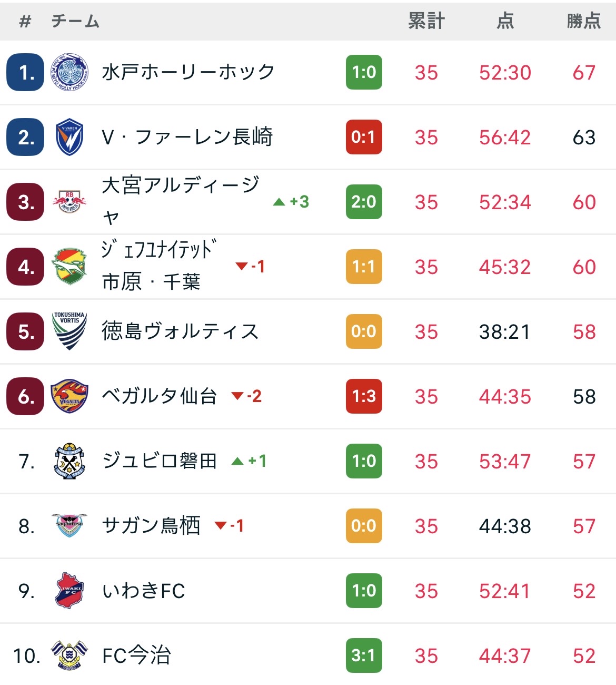Screen dimensions: 616x685
Task: Click the green 2:0 result badge
Action: [x=364, y=202]
